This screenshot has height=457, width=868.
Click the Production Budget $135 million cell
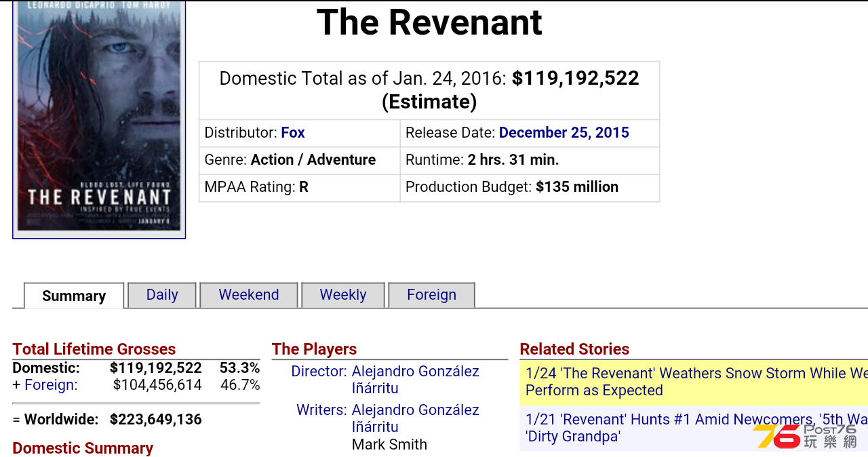pos(530,187)
